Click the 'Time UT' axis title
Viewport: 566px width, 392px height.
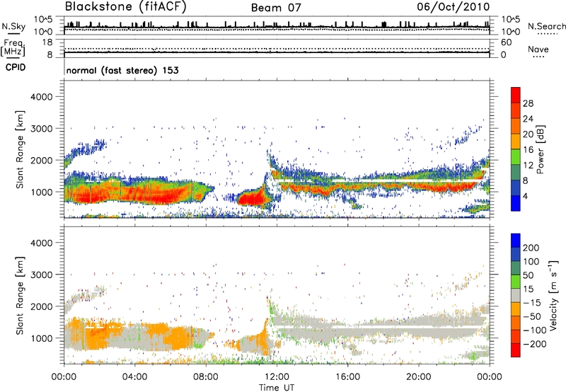click(277, 388)
